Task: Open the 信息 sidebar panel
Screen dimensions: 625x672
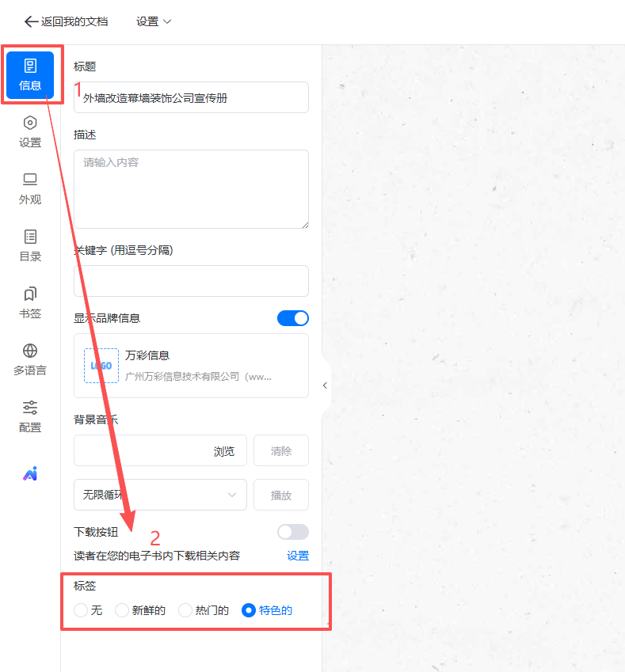Action: point(30,75)
